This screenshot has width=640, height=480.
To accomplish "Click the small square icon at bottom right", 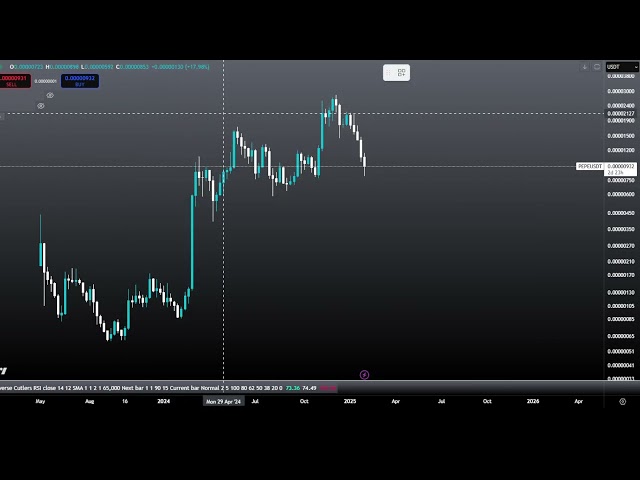I will point(622,401).
